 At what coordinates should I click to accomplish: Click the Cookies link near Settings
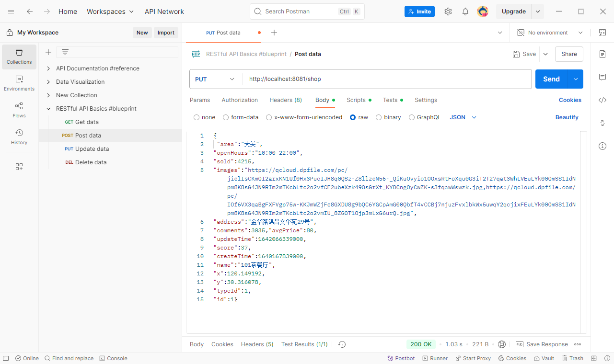point(570,100)
